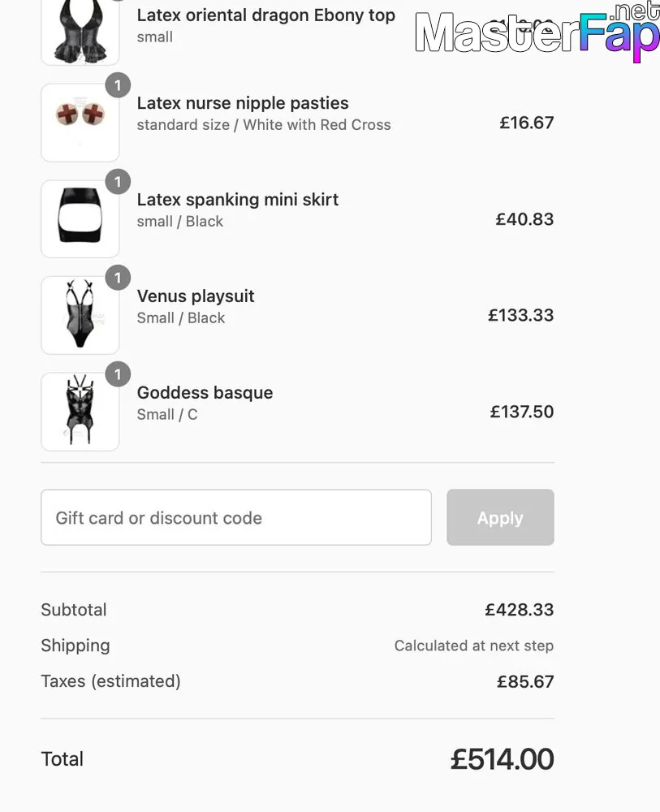This screenshot has width=660, height=812.
Task: Select the Goddess basque title
Action: pos(205,392)
